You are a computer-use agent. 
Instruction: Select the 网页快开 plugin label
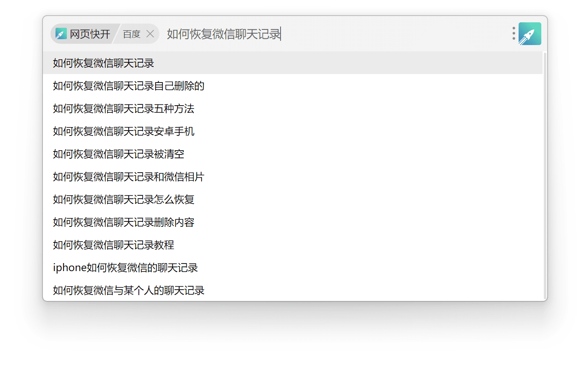tap(90, 34)
